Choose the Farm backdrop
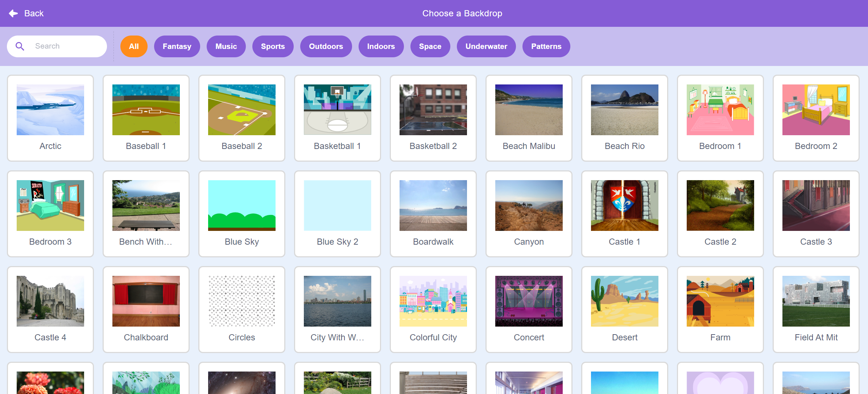The image size is (868, 394). (x=720, y=310)
